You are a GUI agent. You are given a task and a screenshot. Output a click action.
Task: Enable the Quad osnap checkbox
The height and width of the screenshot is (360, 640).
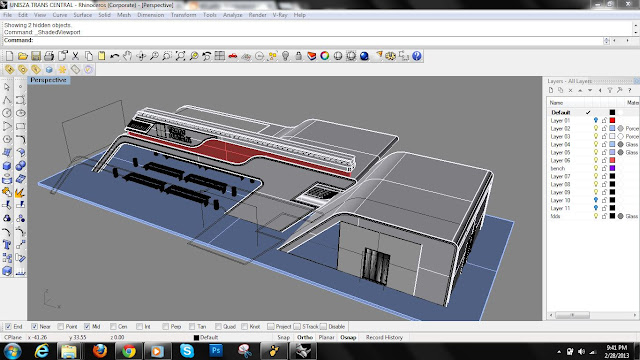(x=218, y=327)
